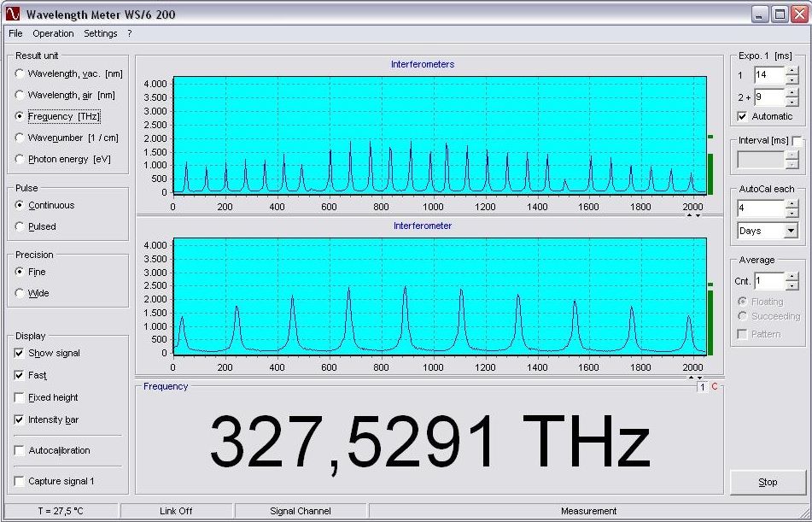The height and width of the screenshot is (522, 812).
Task: Click the Measurement status bar entry
Action: [589, 511]
